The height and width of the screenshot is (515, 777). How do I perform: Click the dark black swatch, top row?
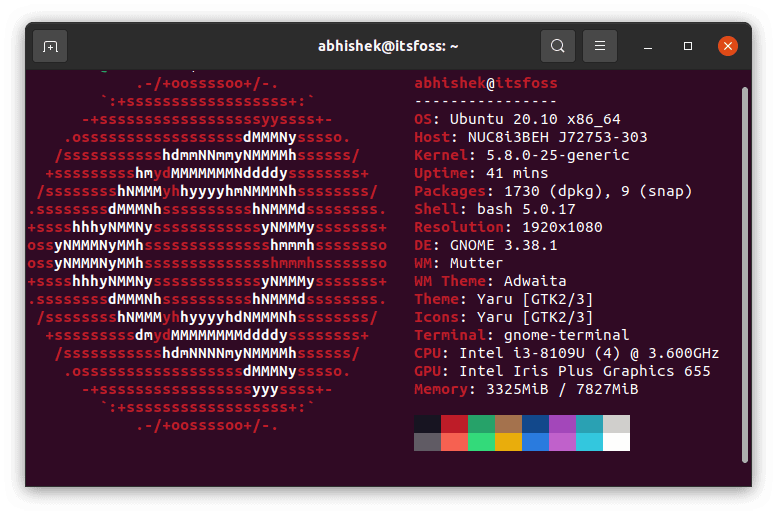(427, 424)
